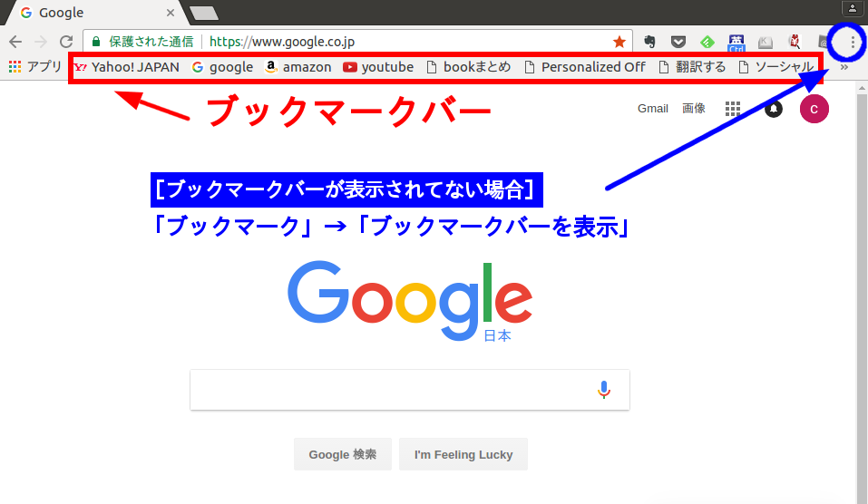The width and height of the screenshot is (868, 504).
Task: Click the green secure lock icon
Action: 96,42
